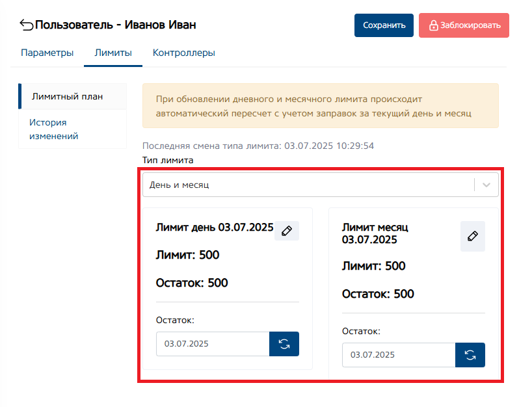Image resolution: width=532 pixels, height=407 pixels.
Task: Edit the monthly limit with pencil icon
Action: tap(473, 236)
